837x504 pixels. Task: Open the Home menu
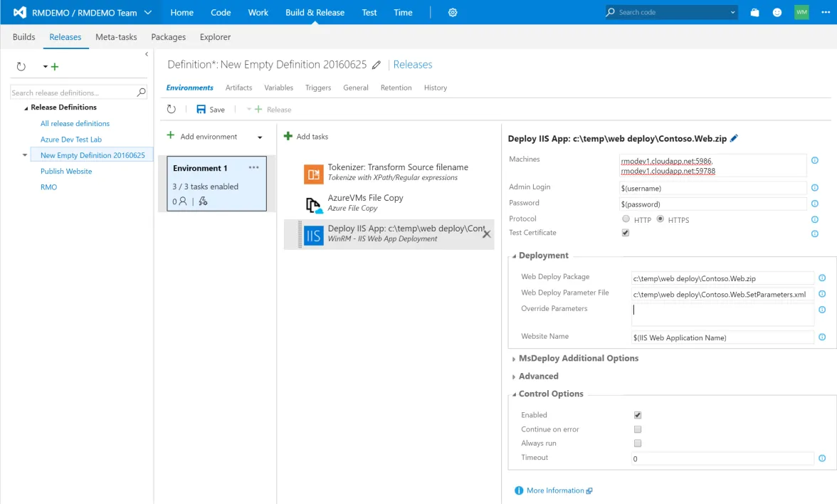pos(182,12)
